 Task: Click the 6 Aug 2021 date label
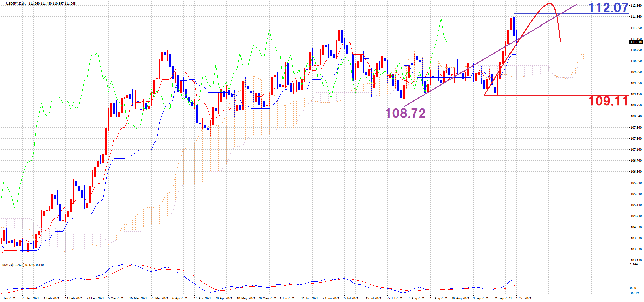pyautogui.click(x=416, y=298)
